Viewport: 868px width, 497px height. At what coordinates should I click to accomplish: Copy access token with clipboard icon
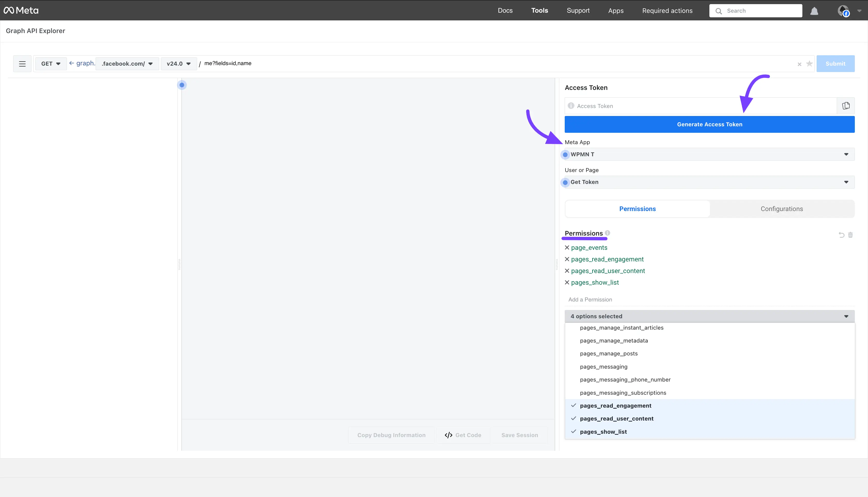846,106
